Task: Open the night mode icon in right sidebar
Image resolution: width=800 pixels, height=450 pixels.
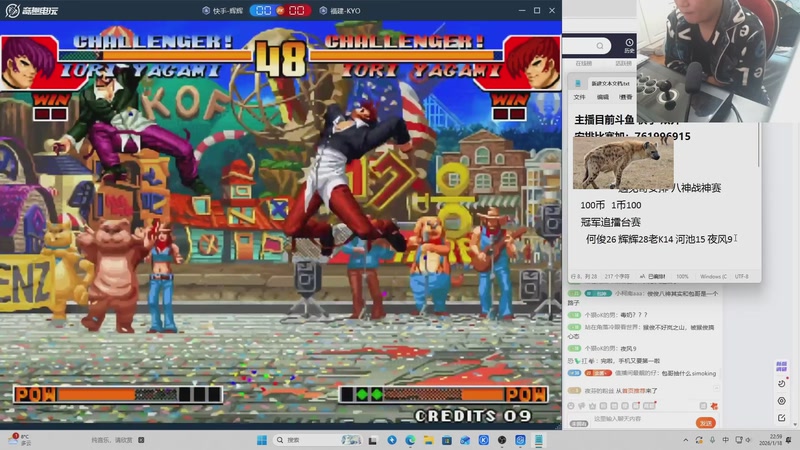Action: [x=782, y=384]
